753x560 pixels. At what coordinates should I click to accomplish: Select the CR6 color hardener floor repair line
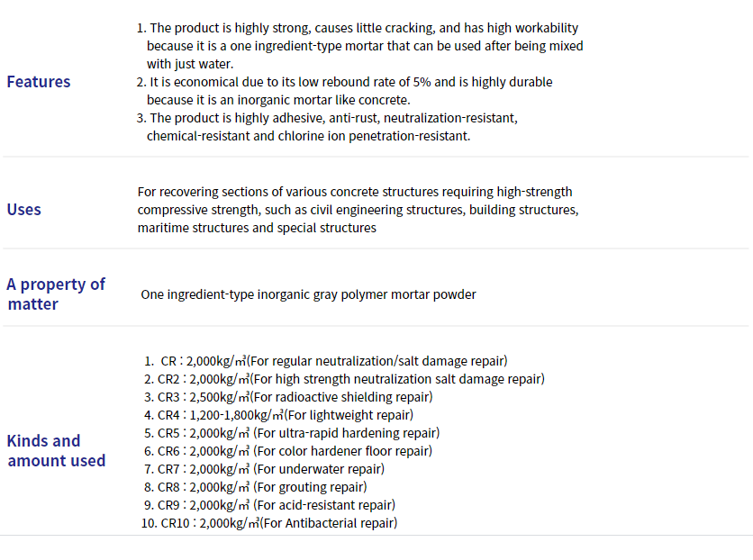coord(288,451)
